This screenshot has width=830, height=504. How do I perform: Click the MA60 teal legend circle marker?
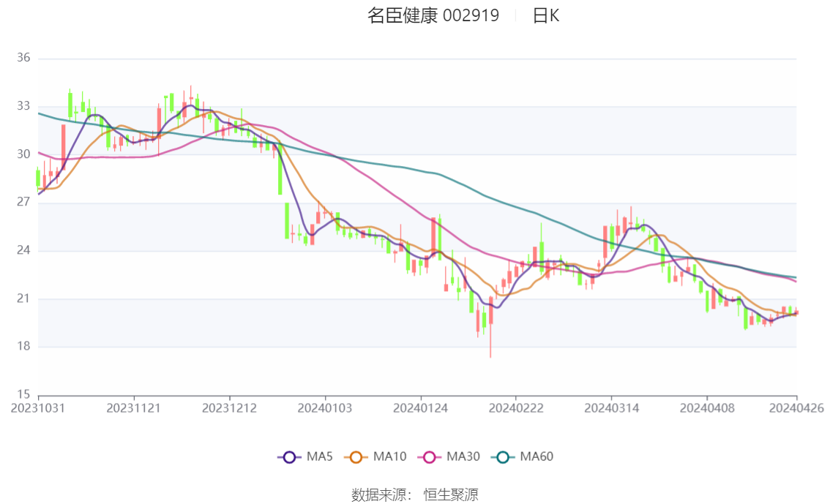pos(503,457)
